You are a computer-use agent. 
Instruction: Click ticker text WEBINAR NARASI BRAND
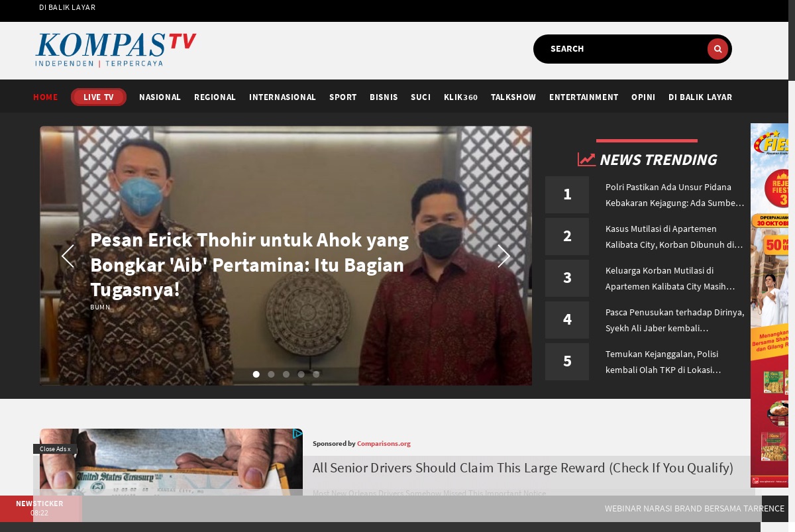click(694, 509)
